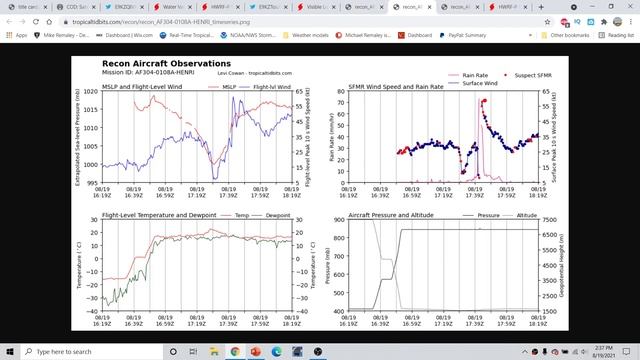Viewport: 640px width, 360px height.
Task: Open Chrome three-dot menu
Action: [631, 22]
